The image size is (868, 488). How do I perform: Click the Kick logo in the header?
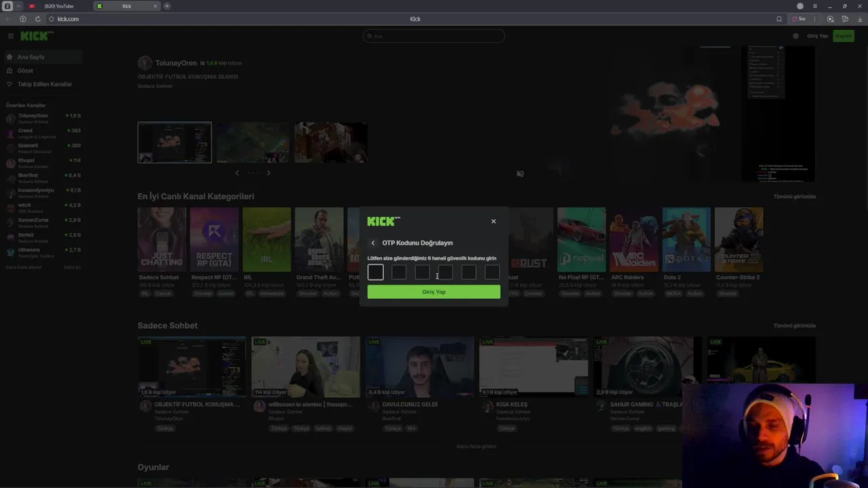click(37, 36)
